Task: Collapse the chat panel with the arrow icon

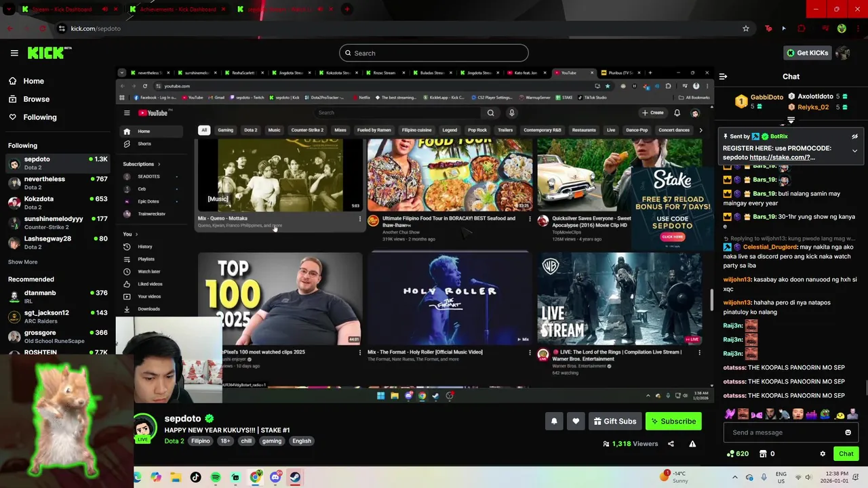Action: [723, 77]
